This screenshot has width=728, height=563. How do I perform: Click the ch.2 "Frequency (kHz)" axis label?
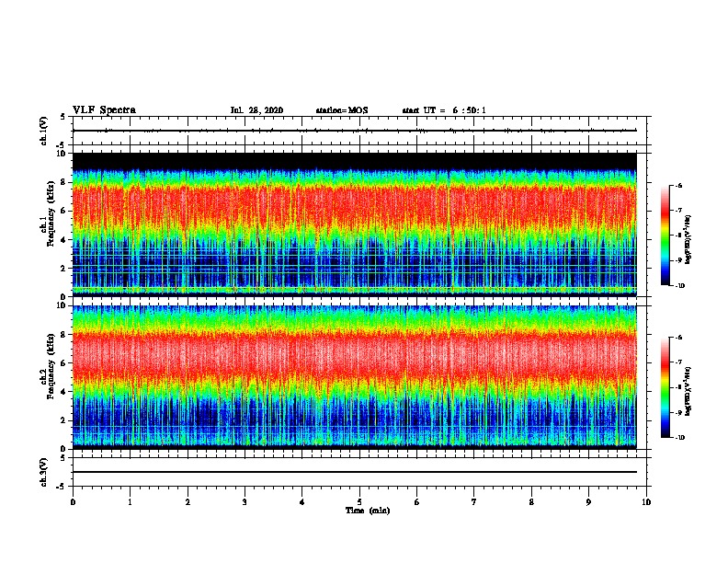(51, 366)
